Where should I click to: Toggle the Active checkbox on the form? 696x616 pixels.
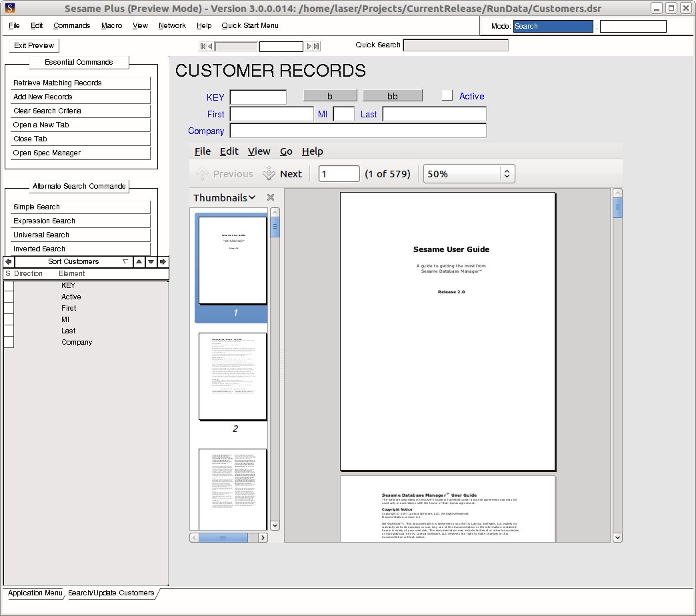pos(447,95)
